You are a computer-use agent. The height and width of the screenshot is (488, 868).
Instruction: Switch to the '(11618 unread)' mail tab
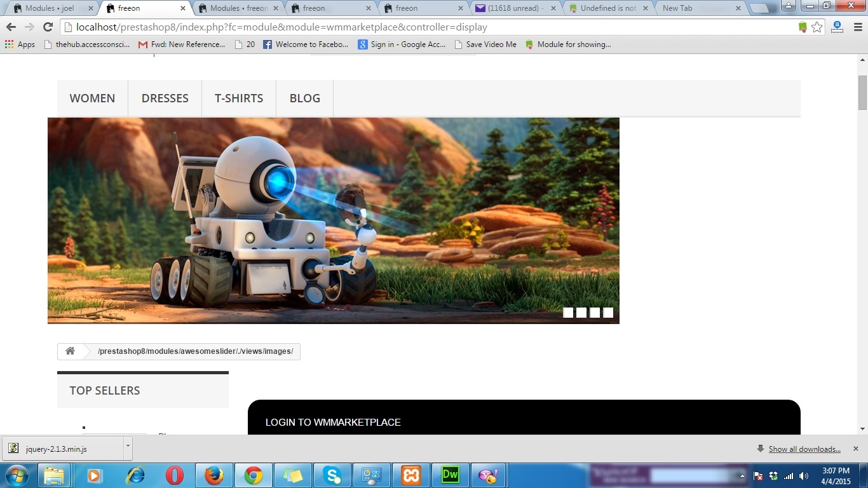[515, 8]
